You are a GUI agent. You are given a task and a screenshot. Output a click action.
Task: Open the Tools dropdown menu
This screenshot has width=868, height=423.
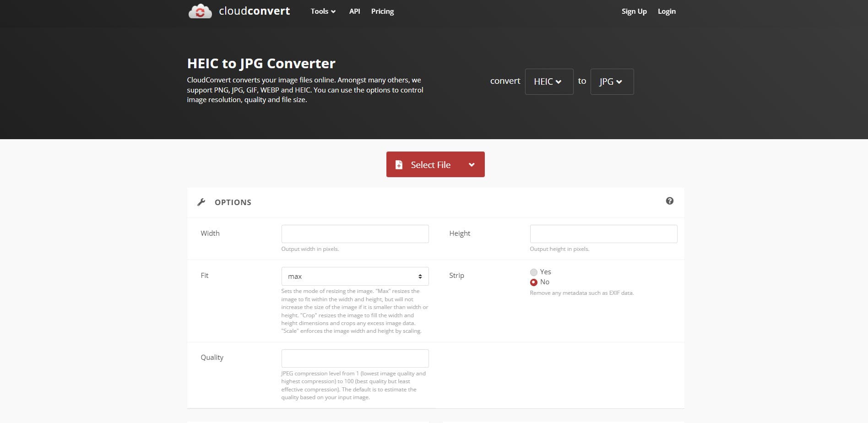click(x=323, y=11)
